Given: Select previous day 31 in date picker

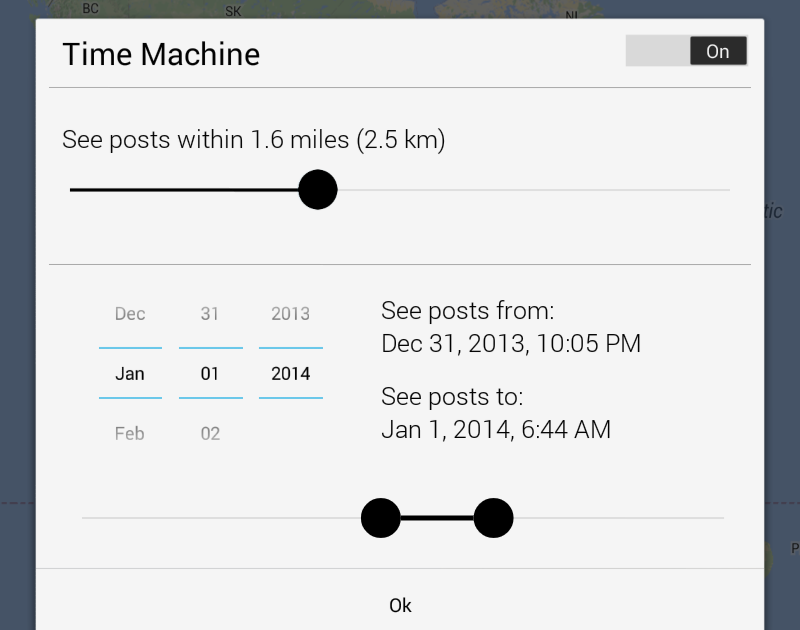Looking at the screenshot, I should point(210,314).
